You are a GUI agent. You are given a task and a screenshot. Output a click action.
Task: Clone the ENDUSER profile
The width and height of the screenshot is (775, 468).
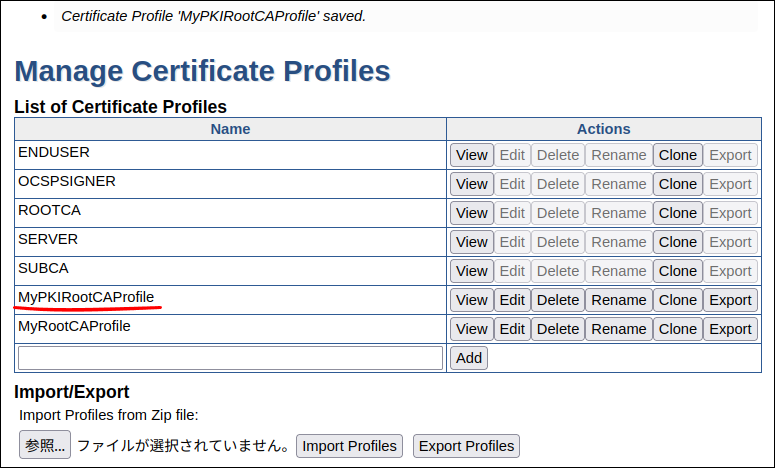click(x=677, y=155)
